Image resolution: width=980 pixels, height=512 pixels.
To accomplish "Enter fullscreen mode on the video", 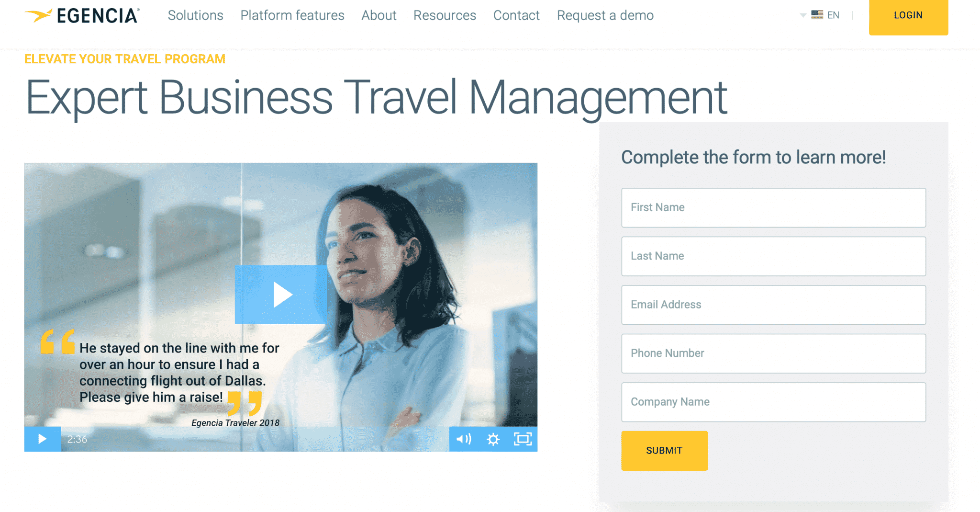I will tap(523, 439).
